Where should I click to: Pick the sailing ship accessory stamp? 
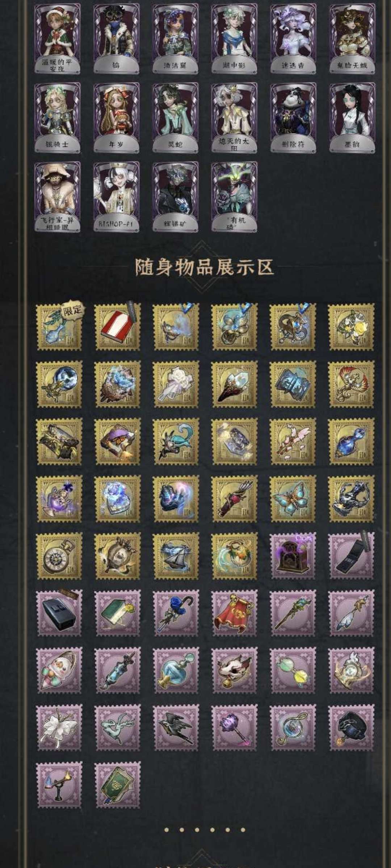(176, 556)
